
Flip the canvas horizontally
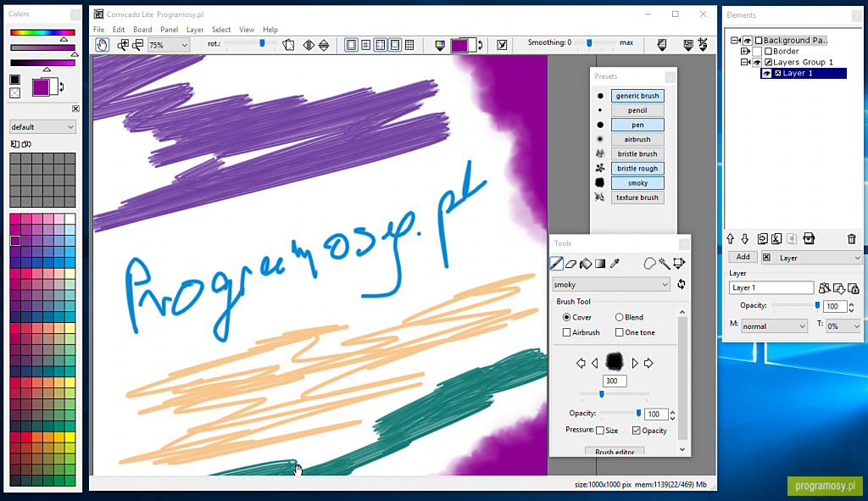309,45
